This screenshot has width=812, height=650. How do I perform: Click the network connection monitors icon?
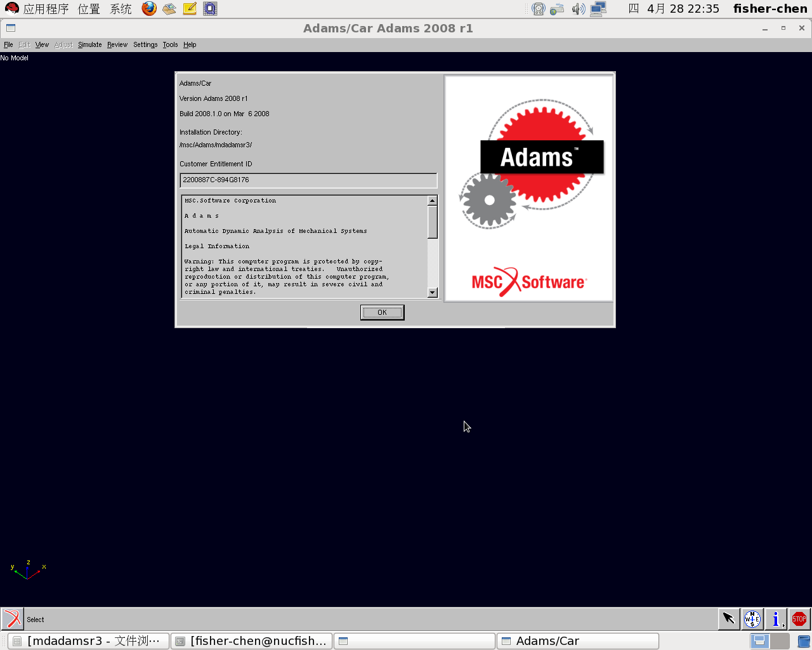598,9
